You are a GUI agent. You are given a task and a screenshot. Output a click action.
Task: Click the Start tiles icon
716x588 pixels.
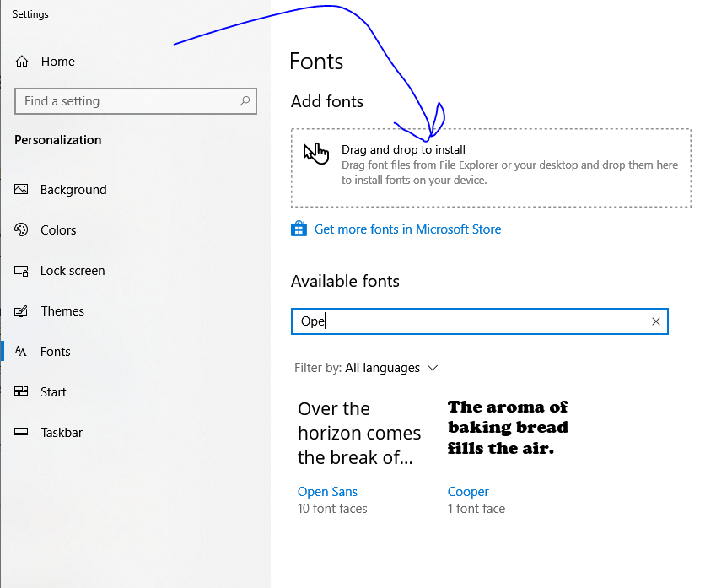(x=22, y=392)
